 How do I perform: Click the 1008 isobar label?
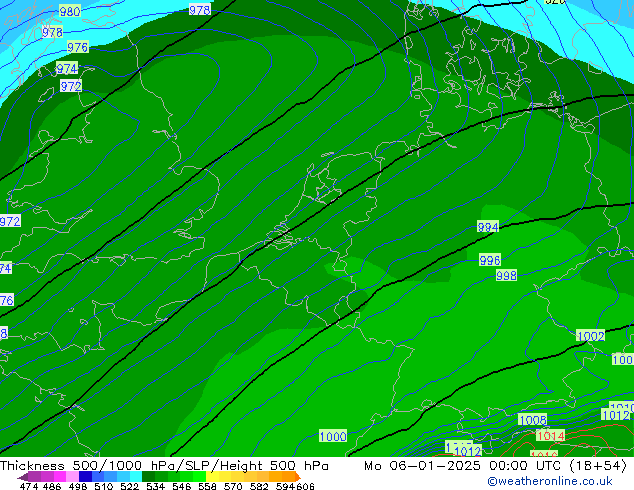point(533,420)
